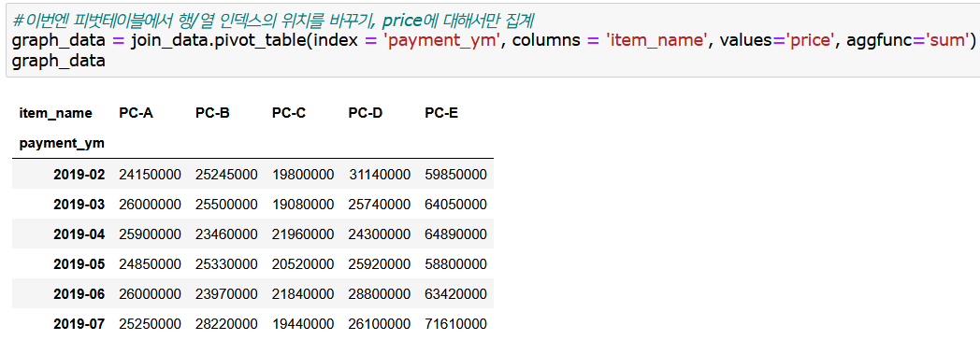The height and width of the screenshot is (340, 980).
Task: Click the value 24150000 in PC-A
Action: coord(150,174)
